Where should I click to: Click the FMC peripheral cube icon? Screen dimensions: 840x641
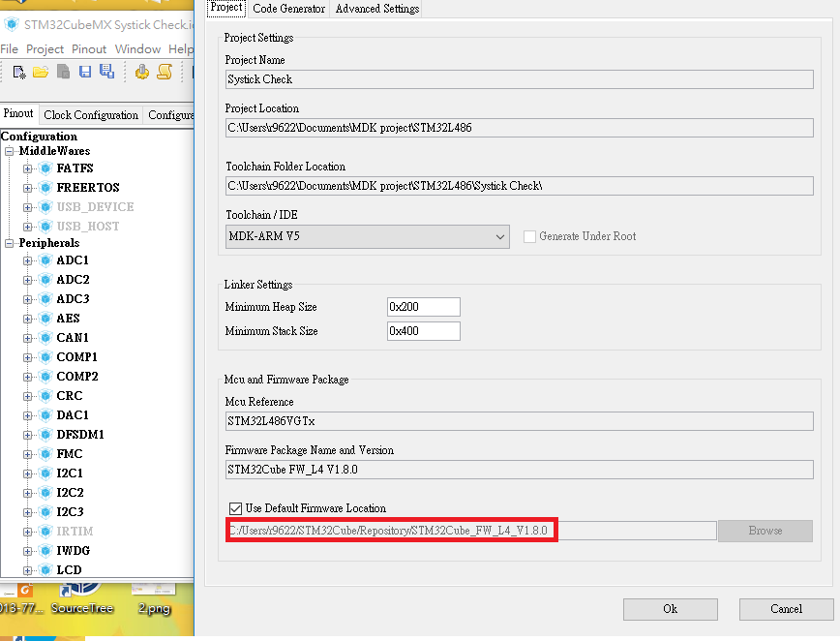46,454
